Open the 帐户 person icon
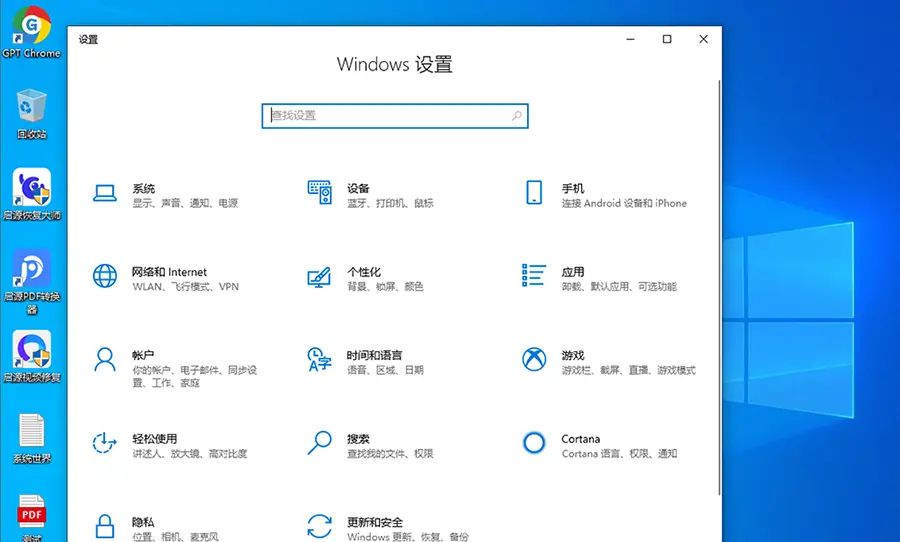Image resolution: width=900 pixels, height=542 pixels. tap(104, 360)
